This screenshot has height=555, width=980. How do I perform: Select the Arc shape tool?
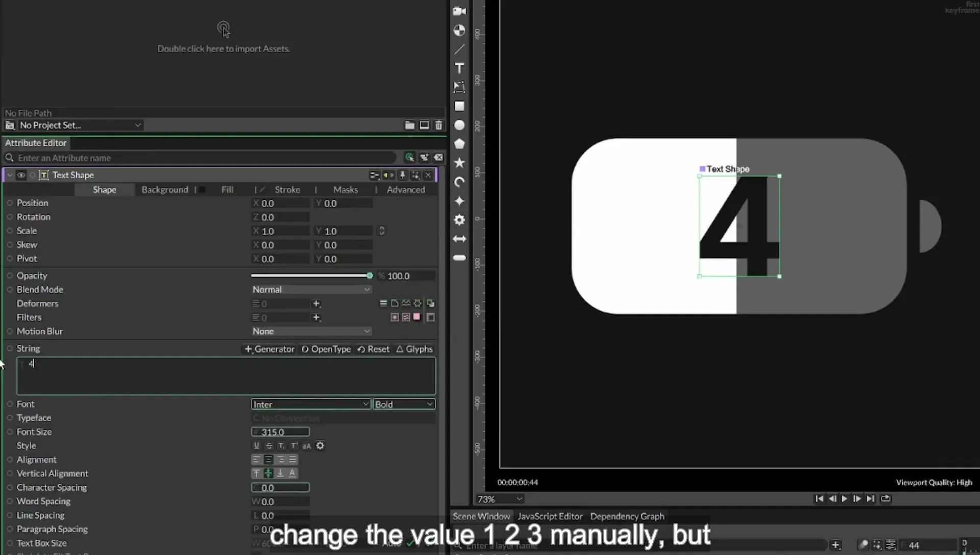pyautogui.click(x=459, y=182)
